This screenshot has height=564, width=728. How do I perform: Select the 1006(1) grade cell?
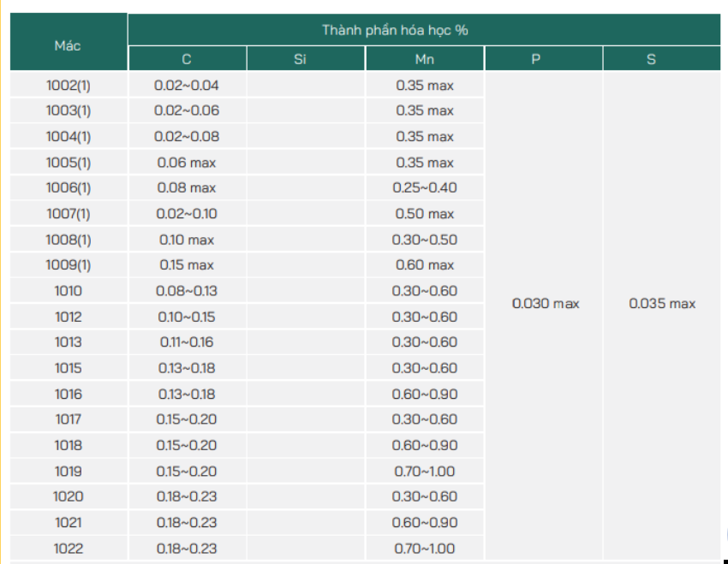pyautogui.click(x=69, y=187)
